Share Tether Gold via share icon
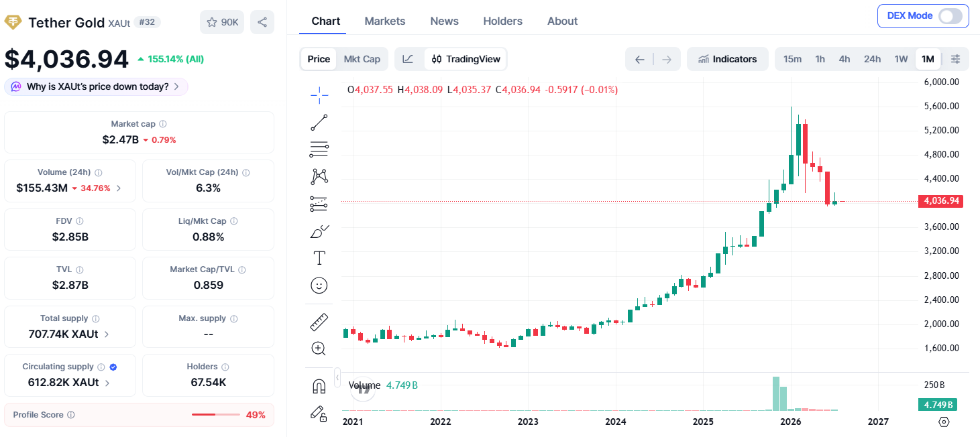The height and width of the screenshot is (437, 980). point(262,22)
